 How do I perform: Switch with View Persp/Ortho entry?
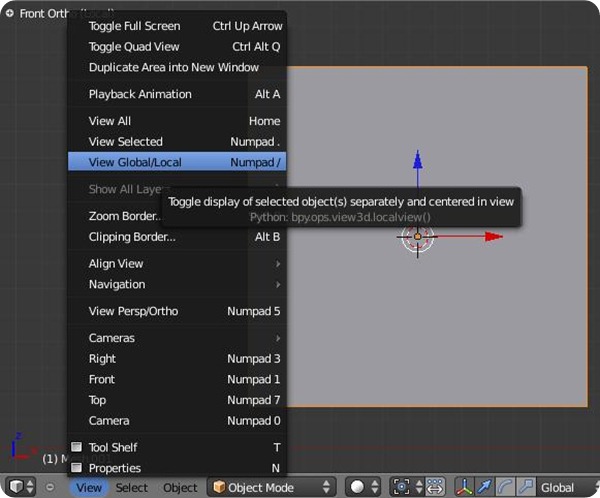(177, 311)
